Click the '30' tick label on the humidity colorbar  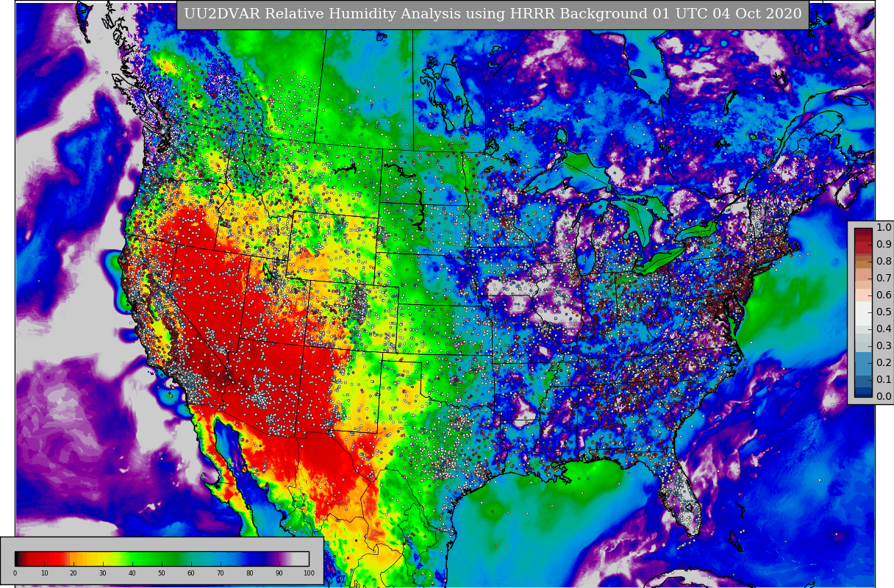click(103, 573)
